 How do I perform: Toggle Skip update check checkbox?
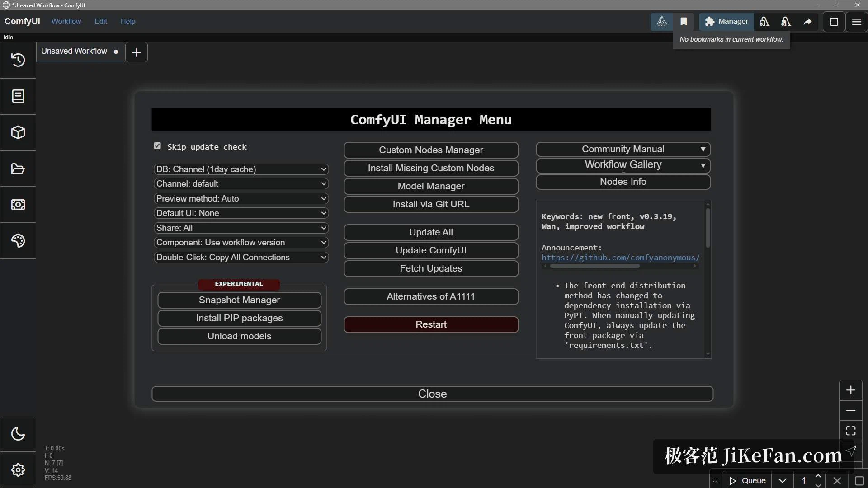157,146
